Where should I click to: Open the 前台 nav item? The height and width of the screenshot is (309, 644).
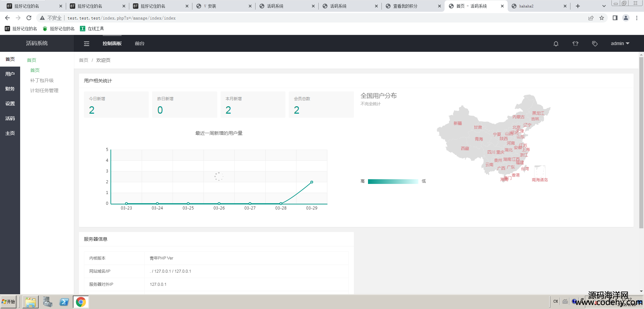140,43
